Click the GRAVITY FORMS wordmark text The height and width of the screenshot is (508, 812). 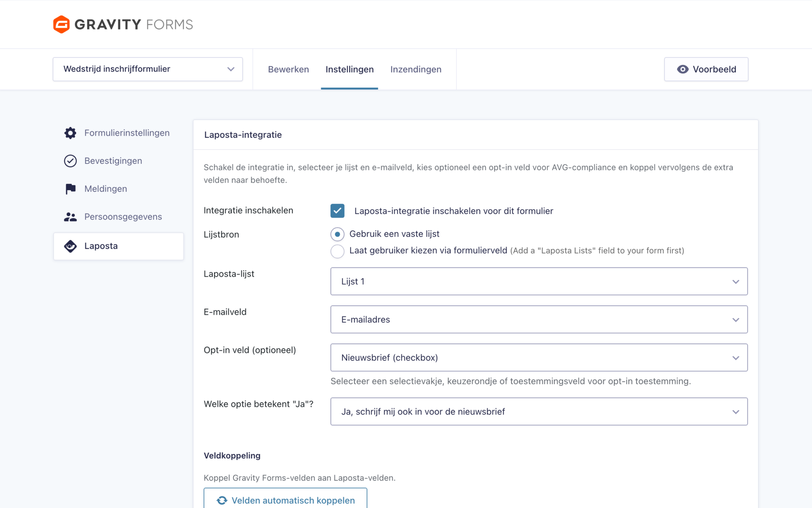pos(134,25)
